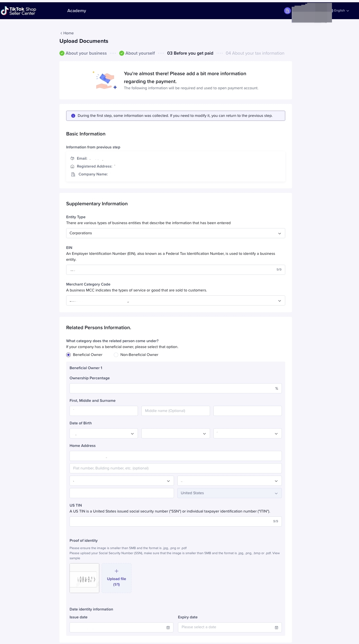Select the Non-Beneficial Owner radio option

tap(116, 355)
